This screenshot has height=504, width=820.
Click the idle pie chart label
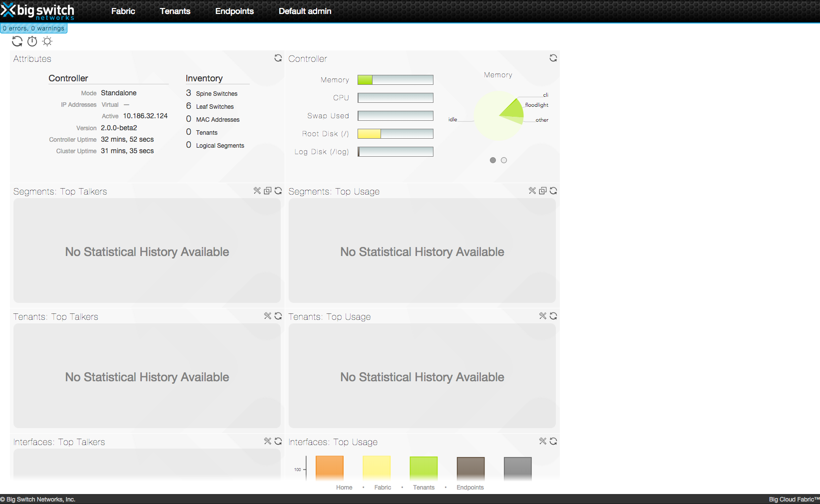(x=453, y=120)
